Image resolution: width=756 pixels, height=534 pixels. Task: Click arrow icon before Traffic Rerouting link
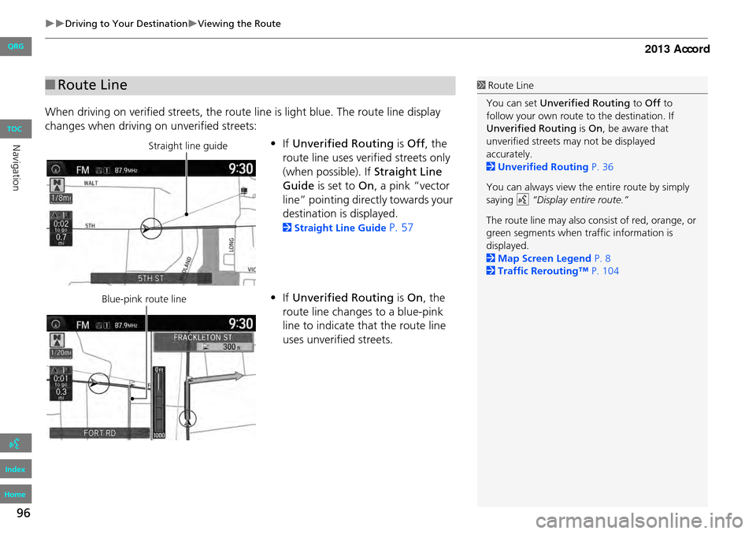(x=491, y=271)
